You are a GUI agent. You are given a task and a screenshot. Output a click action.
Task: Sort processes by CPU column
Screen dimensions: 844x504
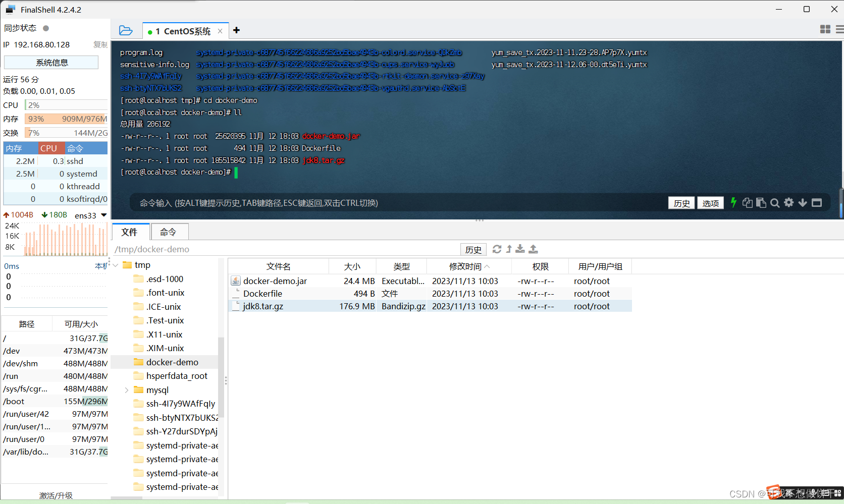pos(51,148)
